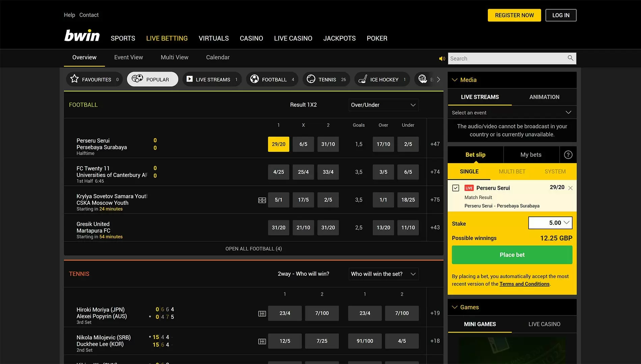This screenshot has width=641, height=364.
Task: Remove Perseru Serui bet with X
Action: coord(570,188)
